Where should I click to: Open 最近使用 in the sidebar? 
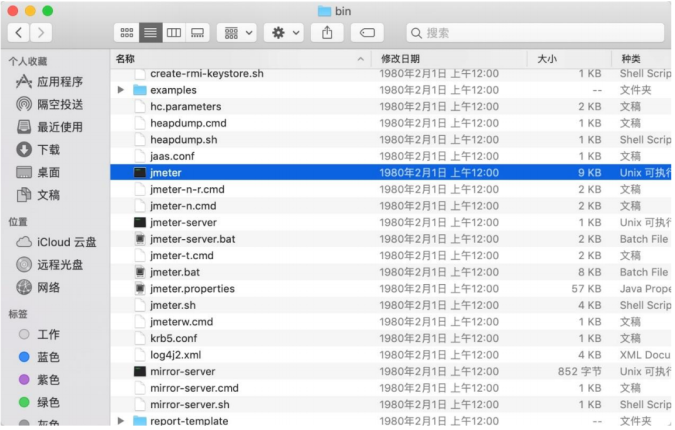[50, 127]
